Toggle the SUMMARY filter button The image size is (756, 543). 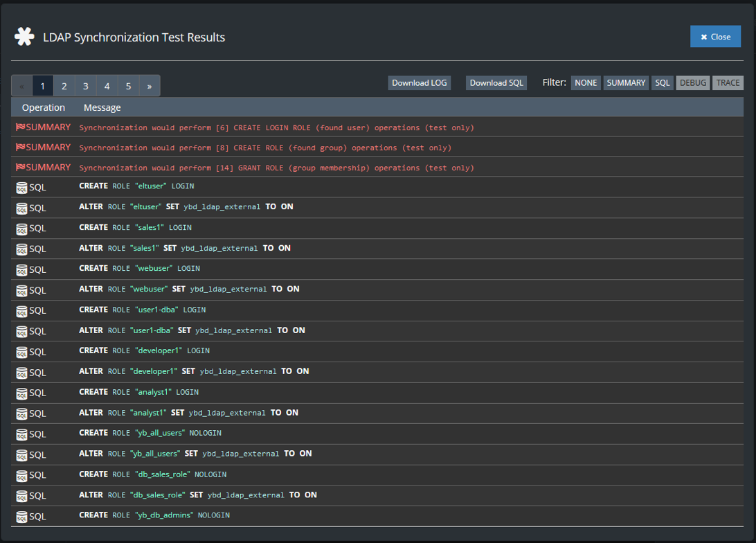pyautogui.click(x=626, y=83)
